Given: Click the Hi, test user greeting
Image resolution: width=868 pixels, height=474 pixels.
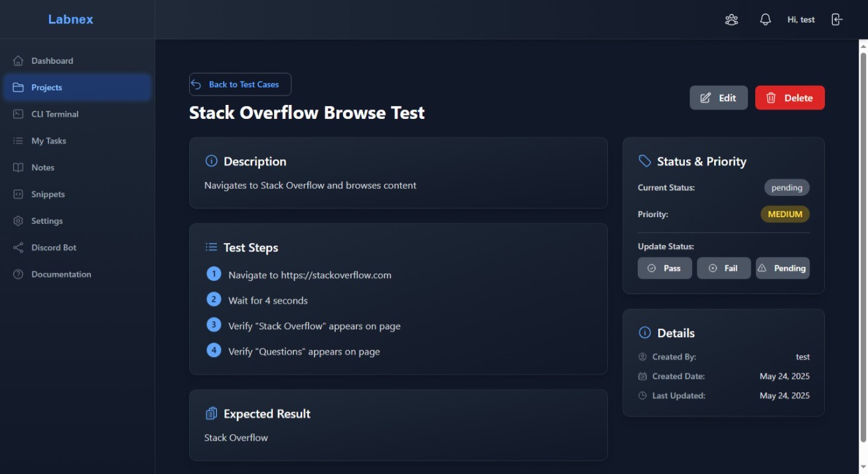Looking at the screenshot, I should coord(801,19).
